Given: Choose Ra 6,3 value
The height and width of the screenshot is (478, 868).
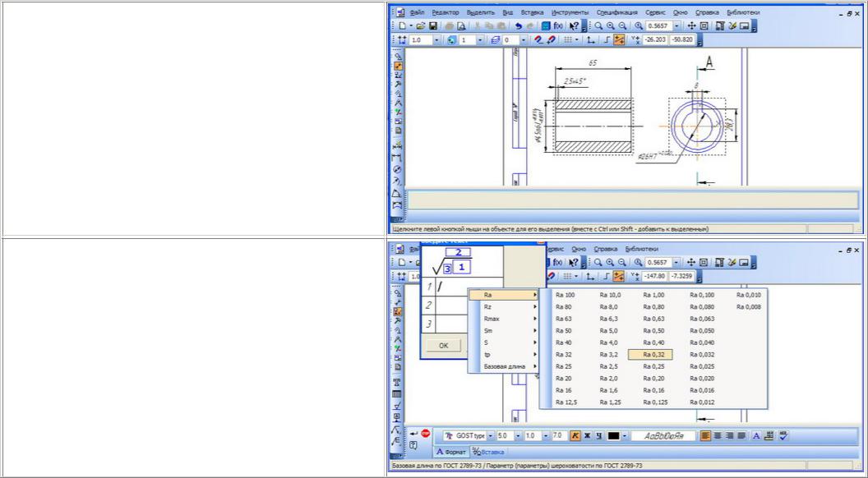Looking at the screenshot, I should tap(609, 319).
